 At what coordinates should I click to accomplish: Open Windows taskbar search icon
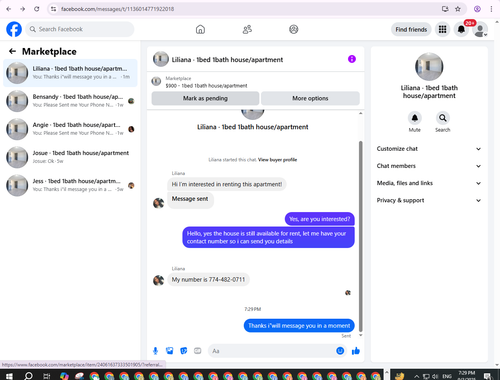click(x=28, y=376)
